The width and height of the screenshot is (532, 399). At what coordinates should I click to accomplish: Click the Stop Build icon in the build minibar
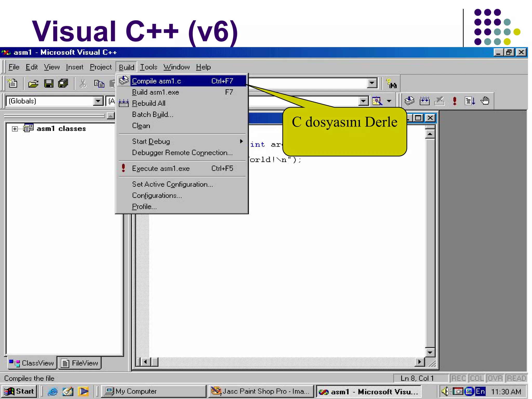tap(440, 101)
